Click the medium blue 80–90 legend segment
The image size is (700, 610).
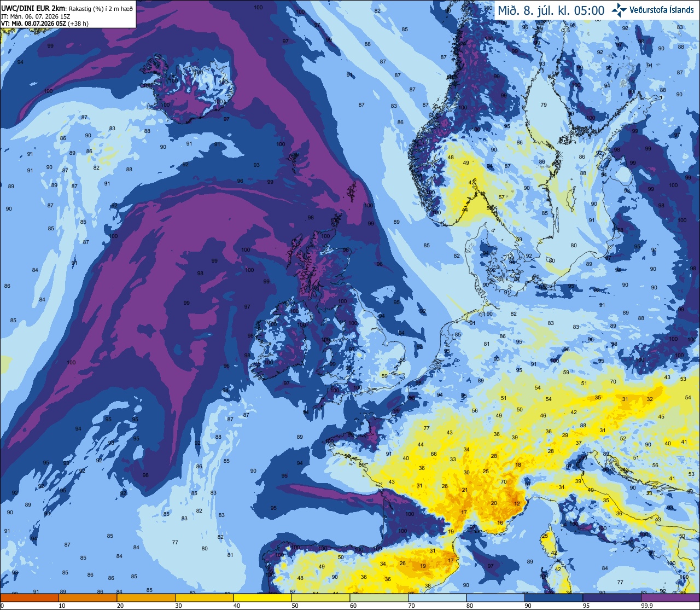click(495, 598)
